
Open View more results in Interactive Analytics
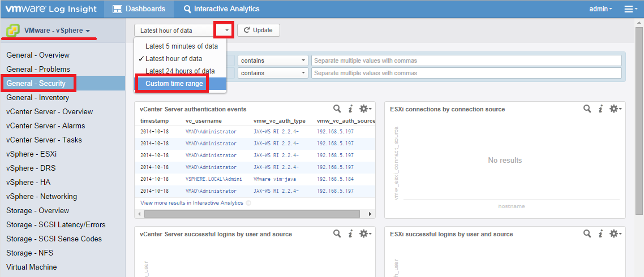click(x=191, y=203)
